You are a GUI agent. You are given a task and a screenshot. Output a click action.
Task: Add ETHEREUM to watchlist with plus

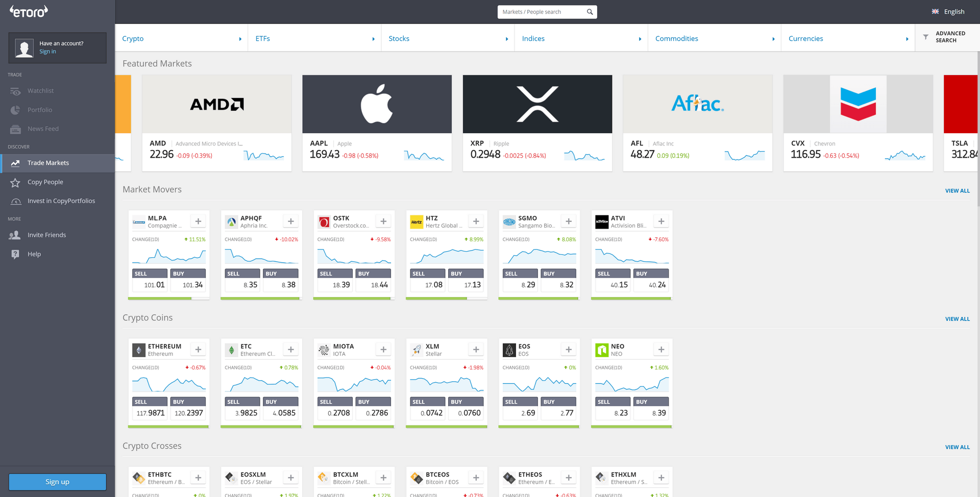click(x=199, y=349)
